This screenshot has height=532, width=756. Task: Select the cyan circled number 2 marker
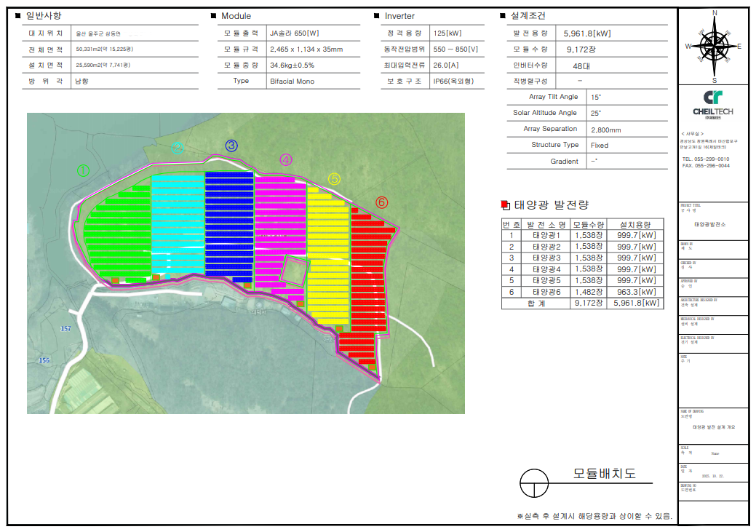click(x=177, y=148)
